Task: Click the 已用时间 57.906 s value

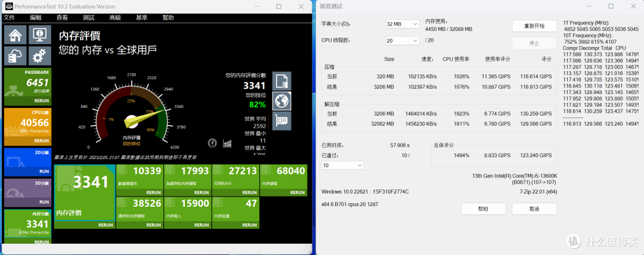Action: coord(400,145)
